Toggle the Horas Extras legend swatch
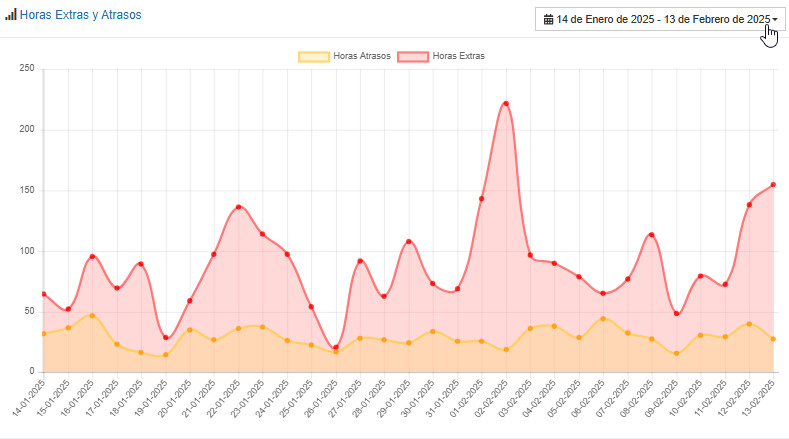 click(x=413, y=56)
